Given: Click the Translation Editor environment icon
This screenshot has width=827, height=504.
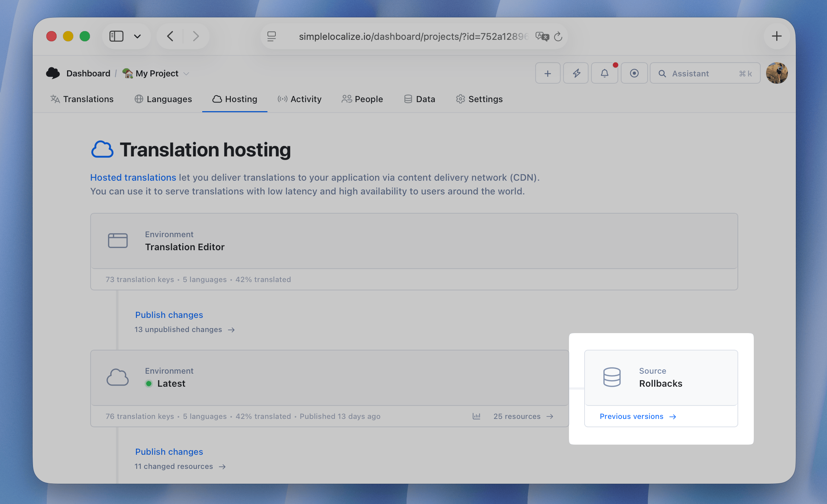Looking at the screenshot, I should tap(117, 240).
